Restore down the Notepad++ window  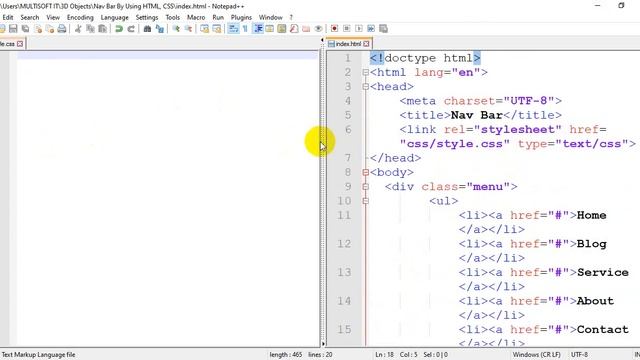621,6
